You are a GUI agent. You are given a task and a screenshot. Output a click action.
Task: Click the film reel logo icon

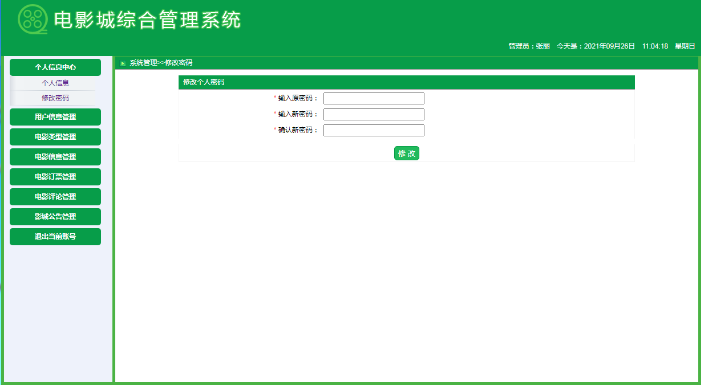[x=33, y=19]
